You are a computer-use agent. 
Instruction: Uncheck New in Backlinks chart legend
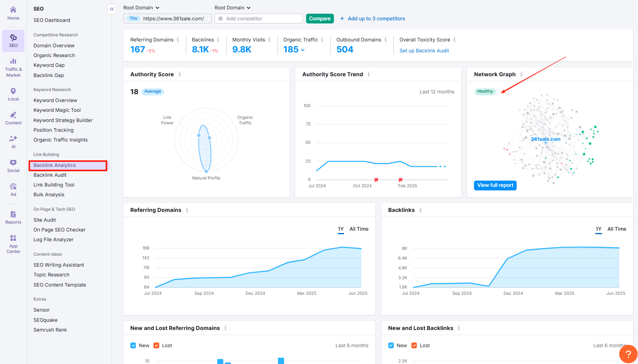(x=391, y=346)
